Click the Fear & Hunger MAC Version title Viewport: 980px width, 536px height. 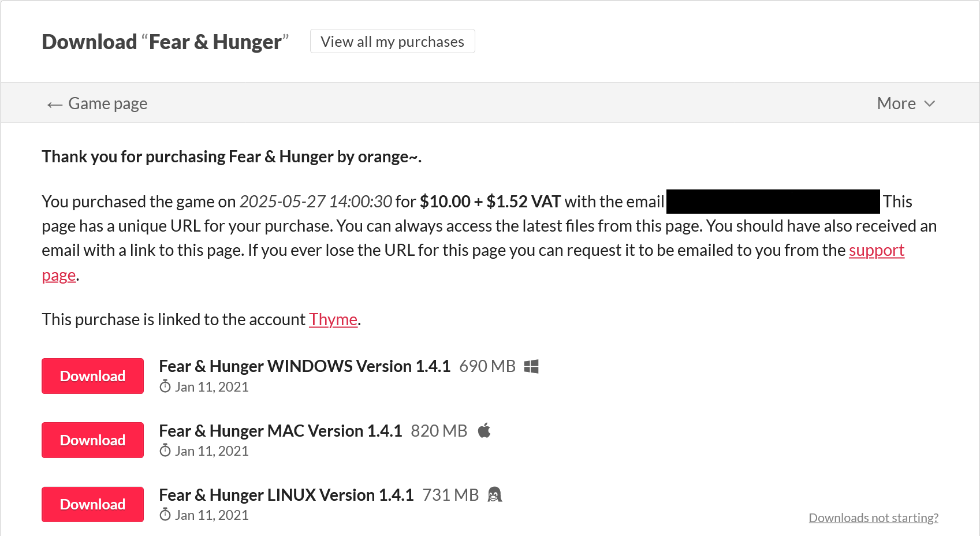pyautogui.click(x=280, y=431)
